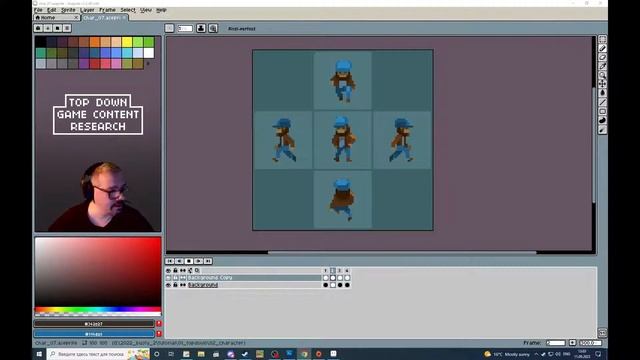Viewport: 640px width, 360px height.
Task: Select the Rectangular Marquee tool
Action: pos(602,39)
